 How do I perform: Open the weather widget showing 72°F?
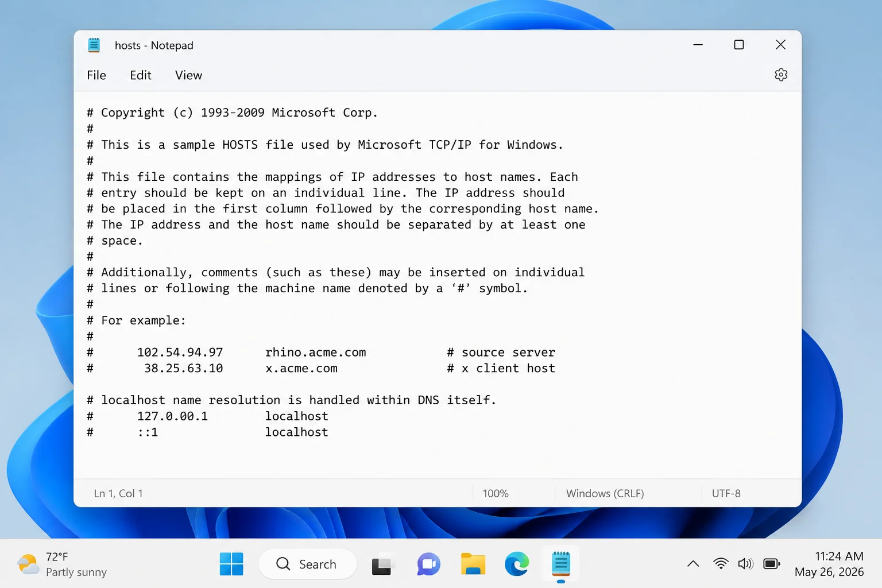[x=62, y=564]
